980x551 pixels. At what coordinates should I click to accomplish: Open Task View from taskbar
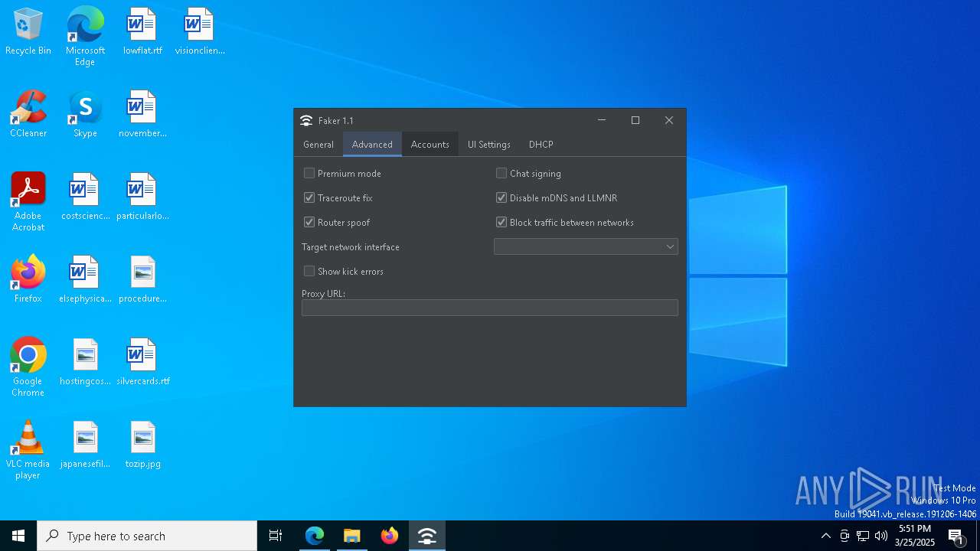(x=276, y=536)
